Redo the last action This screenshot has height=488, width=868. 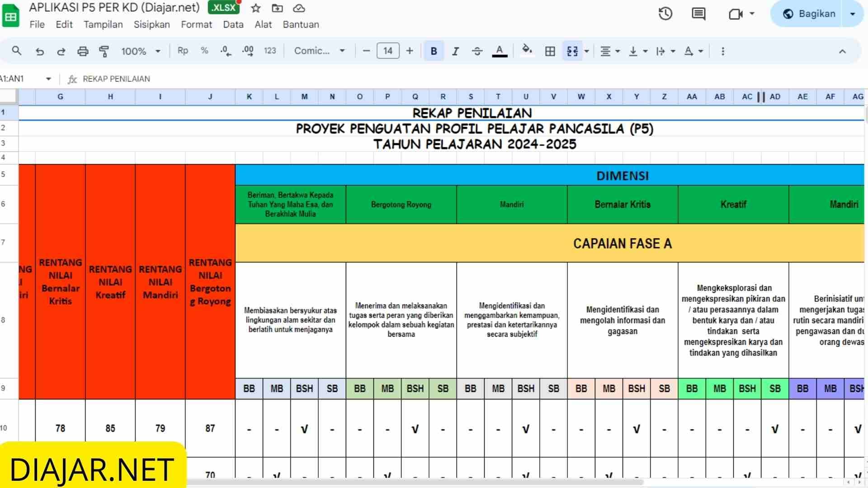(x=61, y=51)
